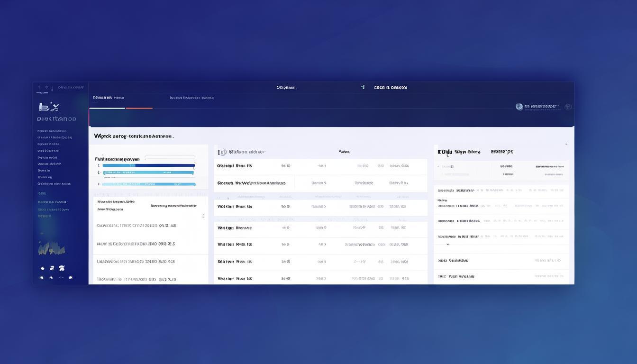Click the app logo in the sidebar
The image size is (637, 364).
point(48,107)
